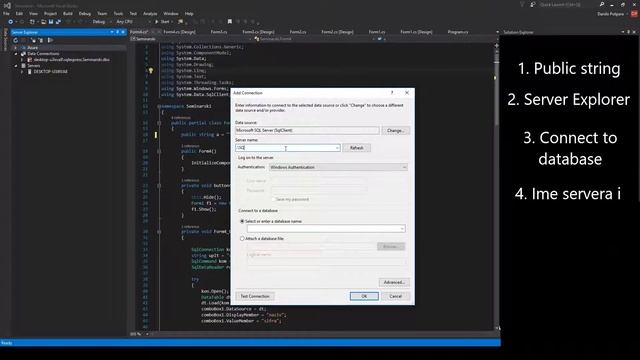Click the Find in Files toolbar icon
The height and width of the screenshot is (360, 640).
pos(180,22)
